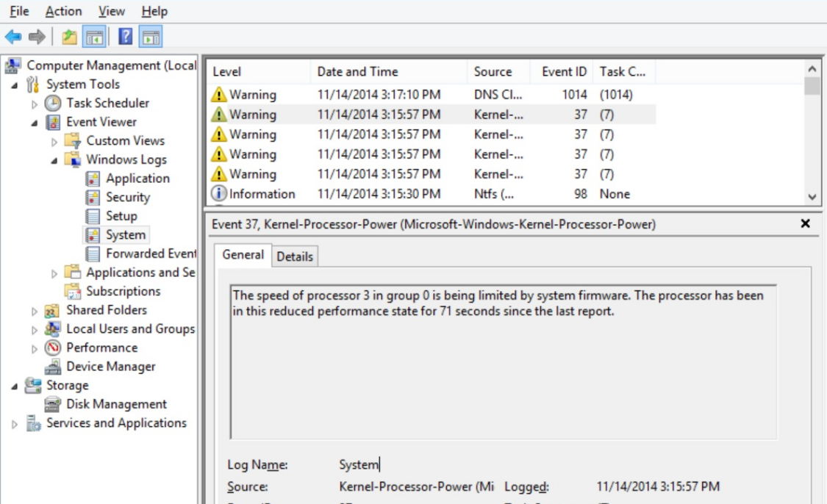Toggle the action pane toolbar icon

151,37
